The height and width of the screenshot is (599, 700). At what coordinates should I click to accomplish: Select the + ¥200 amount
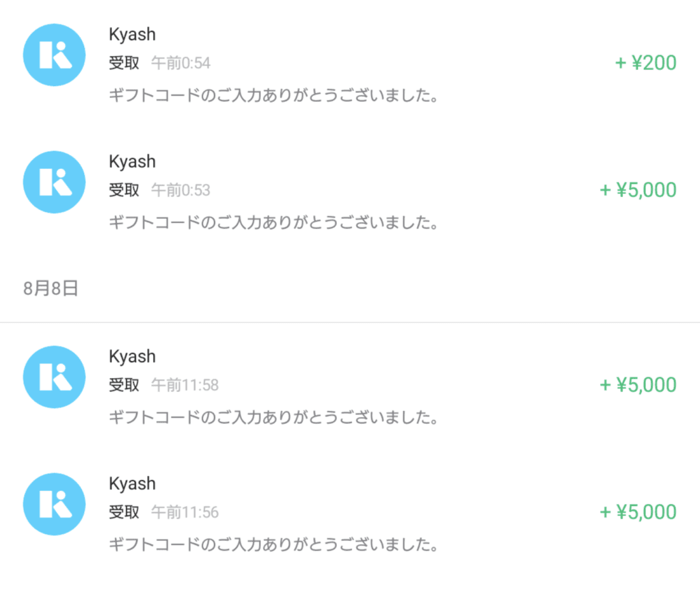645,62
